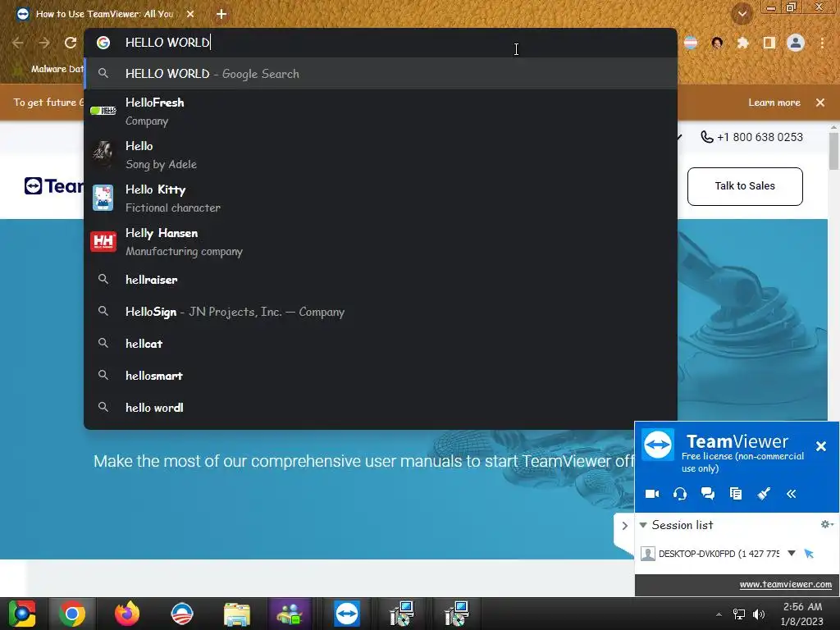The image size is (840, 630).
Task: Close the How to Use TeamViewer tab
Action: click(190, 14)
